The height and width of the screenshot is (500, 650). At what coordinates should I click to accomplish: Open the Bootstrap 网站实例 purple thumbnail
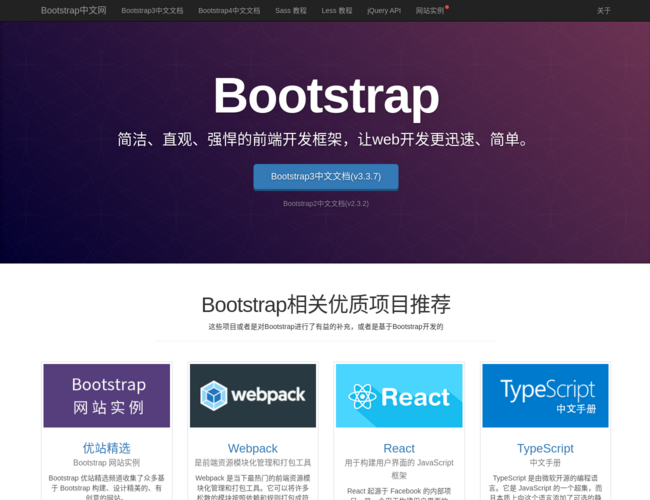click(x=107, y=396)
